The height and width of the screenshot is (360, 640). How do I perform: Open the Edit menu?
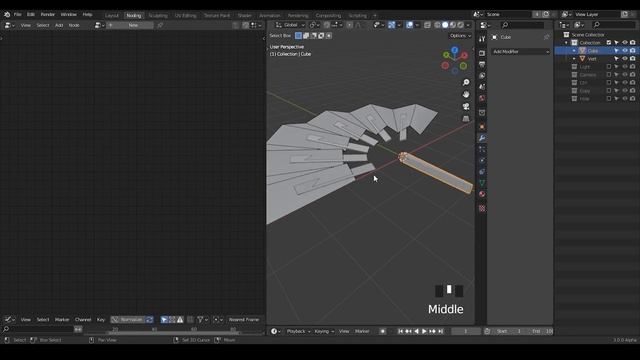click(x=31, y=14)
